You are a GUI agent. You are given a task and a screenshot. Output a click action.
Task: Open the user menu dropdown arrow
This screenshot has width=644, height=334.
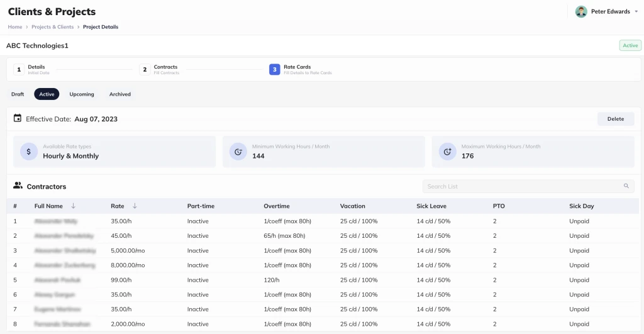636,11
